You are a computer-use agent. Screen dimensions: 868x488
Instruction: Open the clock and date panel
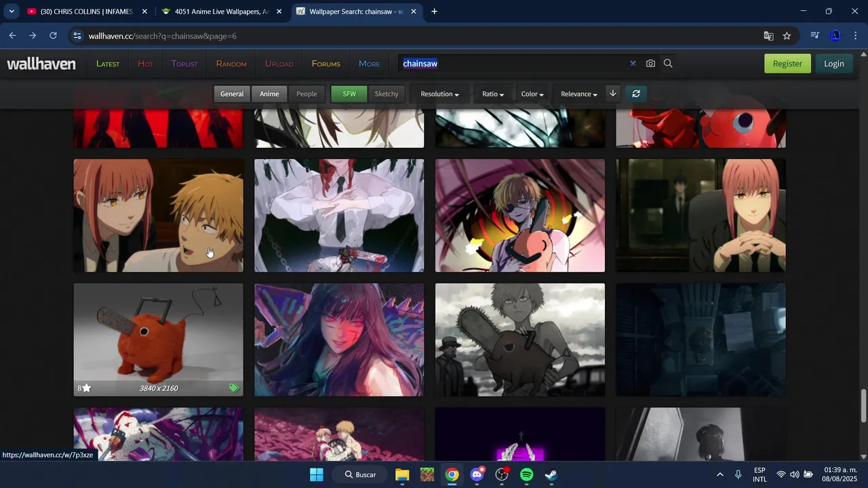840,474
